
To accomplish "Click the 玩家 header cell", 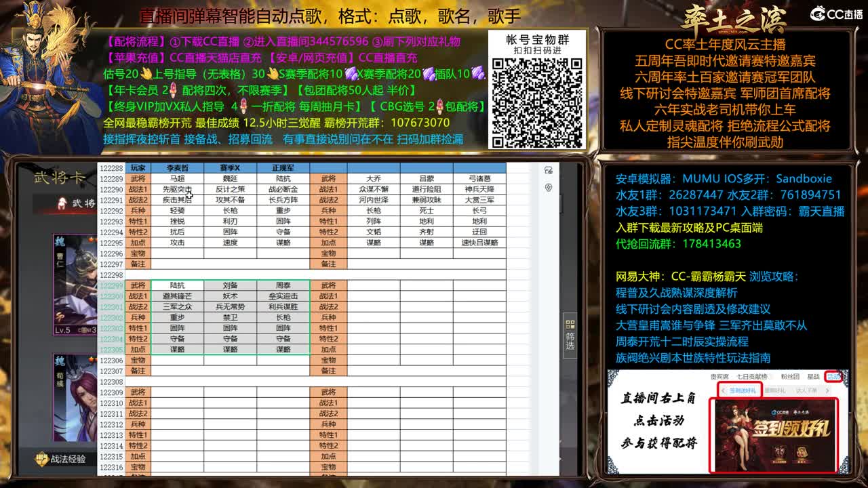I will click(x=138, y=167).
